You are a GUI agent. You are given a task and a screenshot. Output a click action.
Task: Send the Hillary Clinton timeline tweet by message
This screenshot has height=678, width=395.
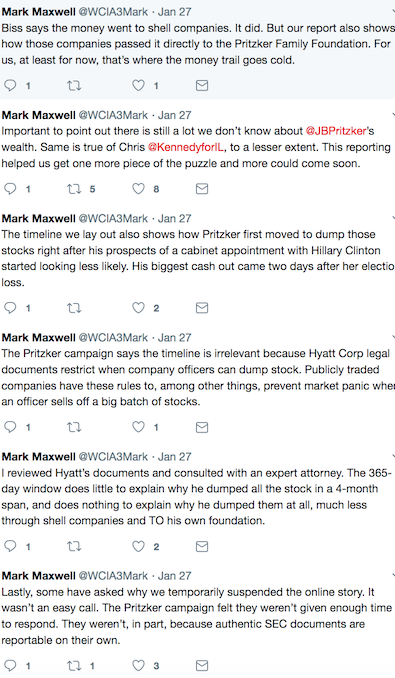(202, 308)
